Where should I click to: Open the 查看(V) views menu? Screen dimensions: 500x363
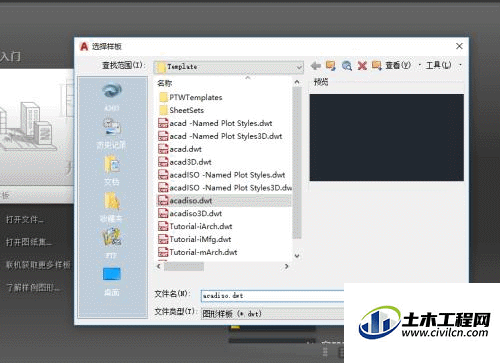[x=398, y=65]
